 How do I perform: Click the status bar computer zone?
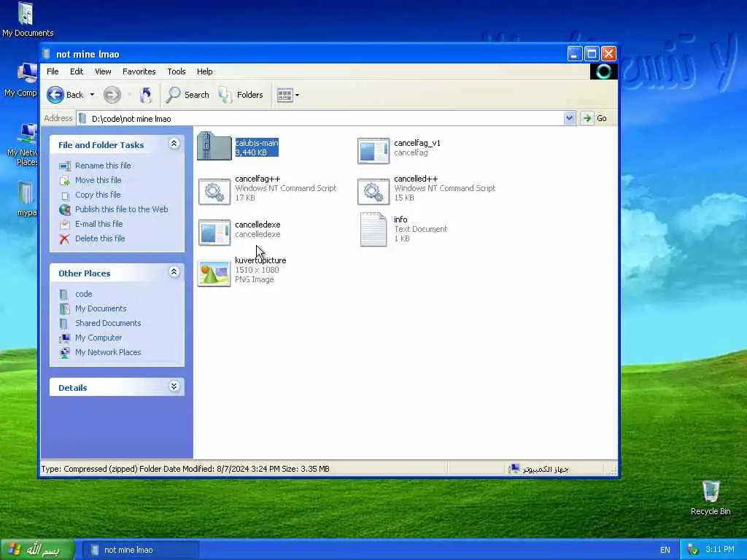tap(538, 469)
